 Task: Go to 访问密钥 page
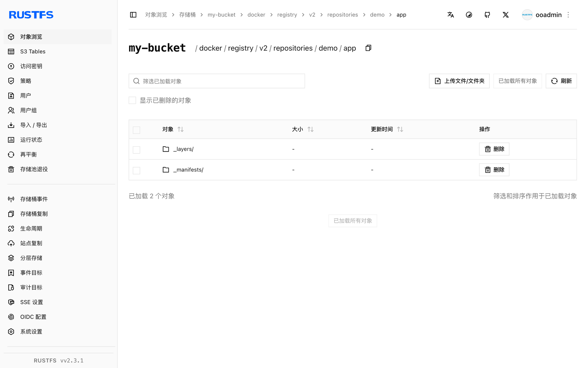click(x=58, y=66)
